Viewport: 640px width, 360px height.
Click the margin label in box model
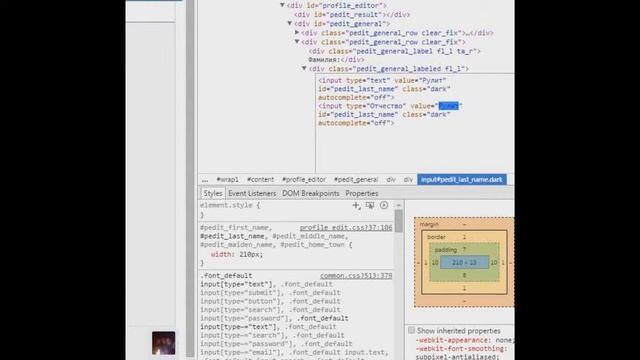(429, 224)
